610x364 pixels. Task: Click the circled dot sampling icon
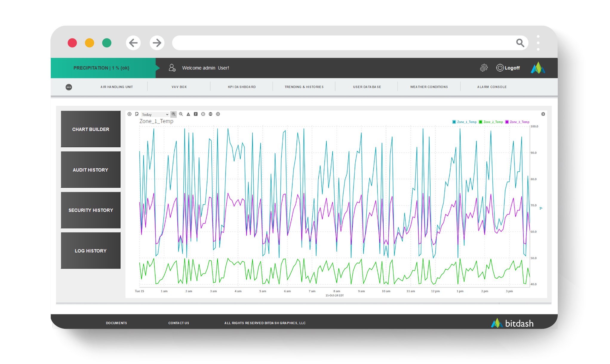pos(203,114)
